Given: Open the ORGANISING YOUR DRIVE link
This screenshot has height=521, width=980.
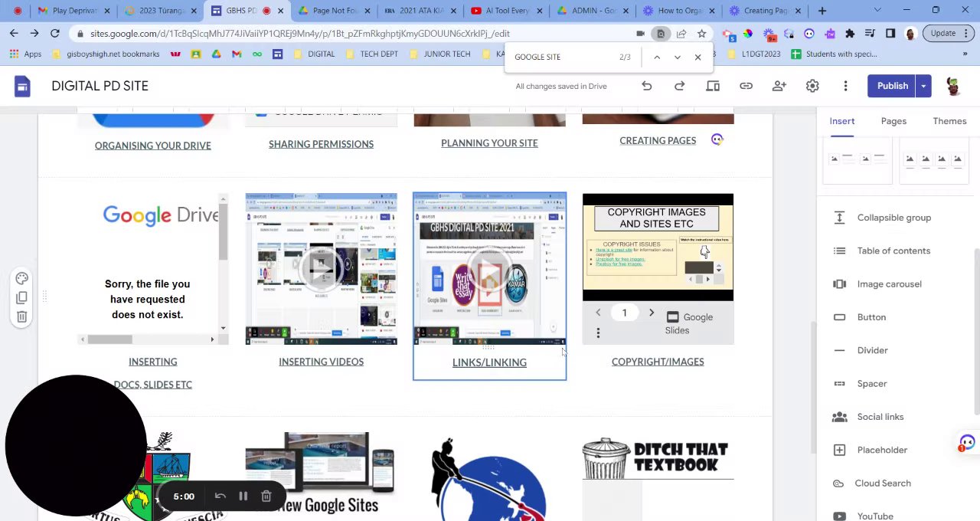Looking at the screenshot, I should [152, 146].
